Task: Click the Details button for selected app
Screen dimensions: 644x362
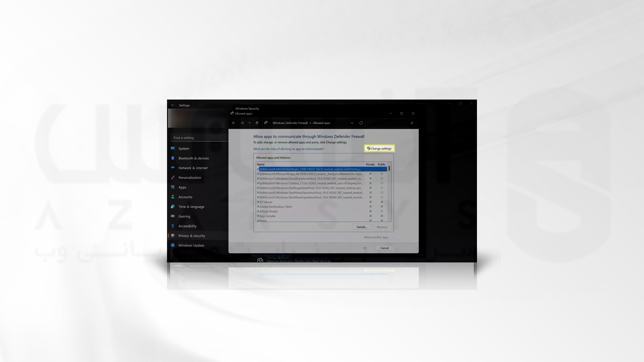Action: pos(362,227)
